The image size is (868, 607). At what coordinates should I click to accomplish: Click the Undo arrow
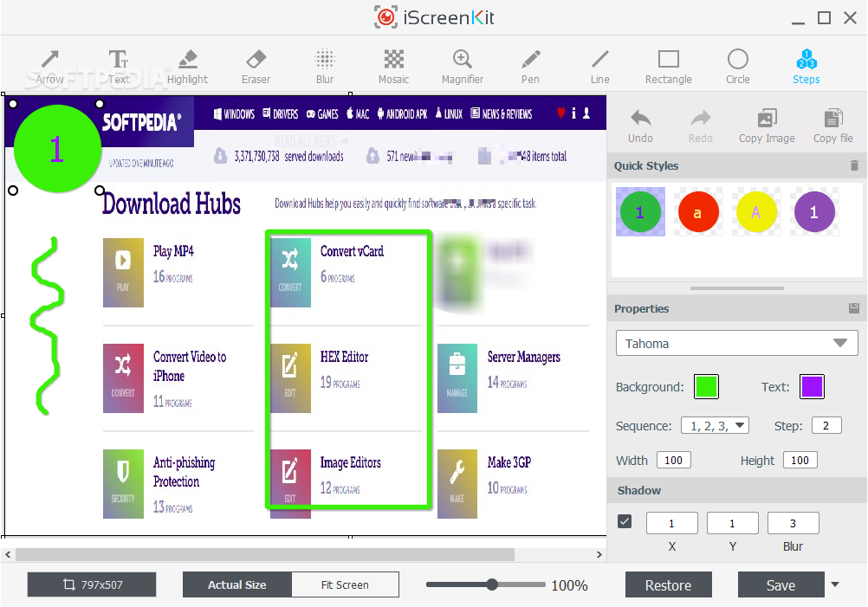click(640, 126)
